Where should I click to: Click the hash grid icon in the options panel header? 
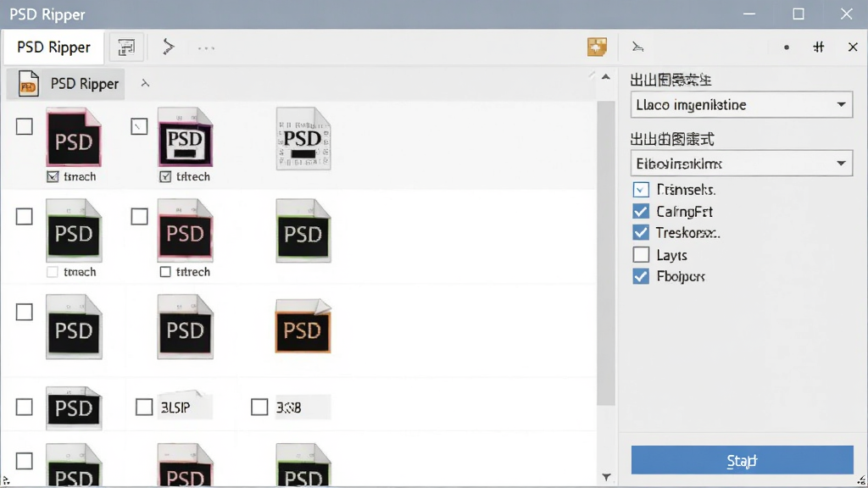(819, 47)
